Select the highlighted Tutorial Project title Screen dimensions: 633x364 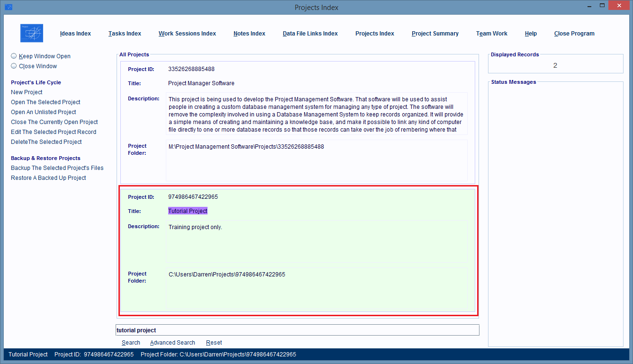click(x=188, y=211)
